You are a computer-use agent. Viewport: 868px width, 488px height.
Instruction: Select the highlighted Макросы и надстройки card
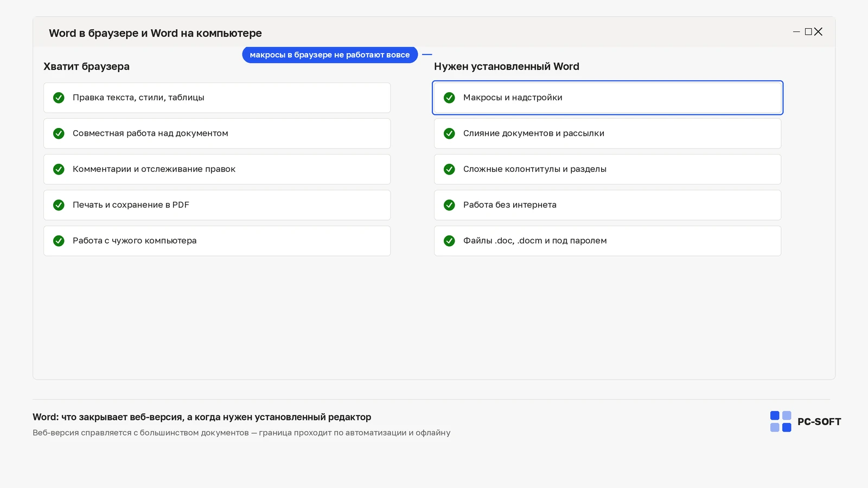pyautogui.click(x=608, y=98)
